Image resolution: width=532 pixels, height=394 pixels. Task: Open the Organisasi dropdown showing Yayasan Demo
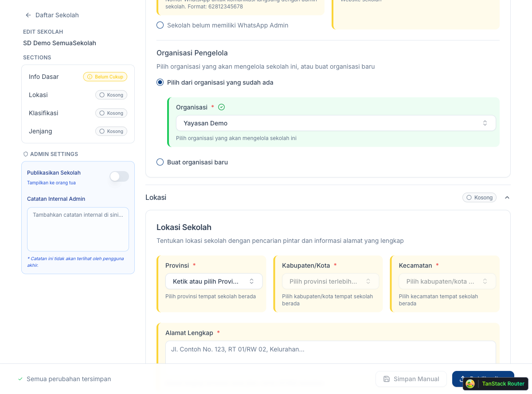pyautogui.click(x=336, y=123)
